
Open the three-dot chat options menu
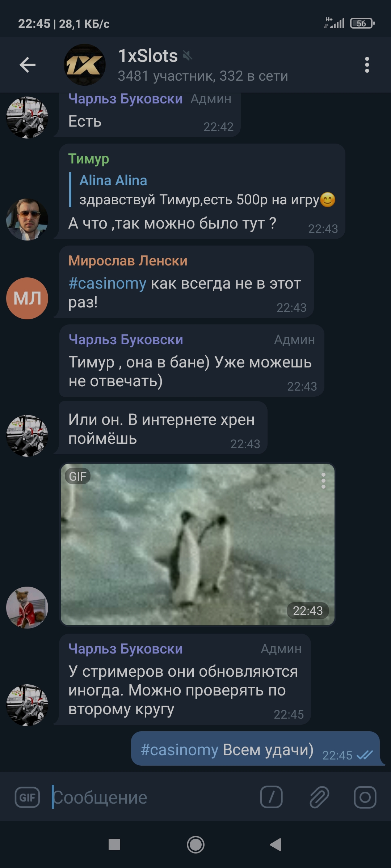367,65
